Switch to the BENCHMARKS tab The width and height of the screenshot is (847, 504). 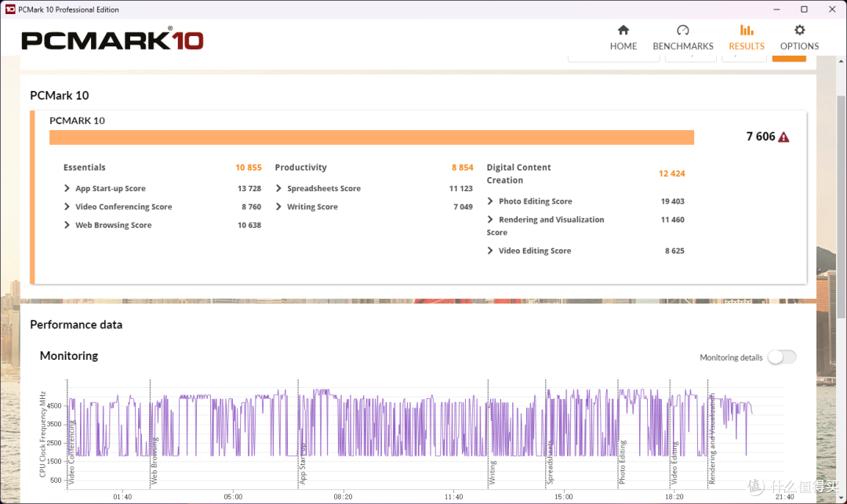(683, 46)
